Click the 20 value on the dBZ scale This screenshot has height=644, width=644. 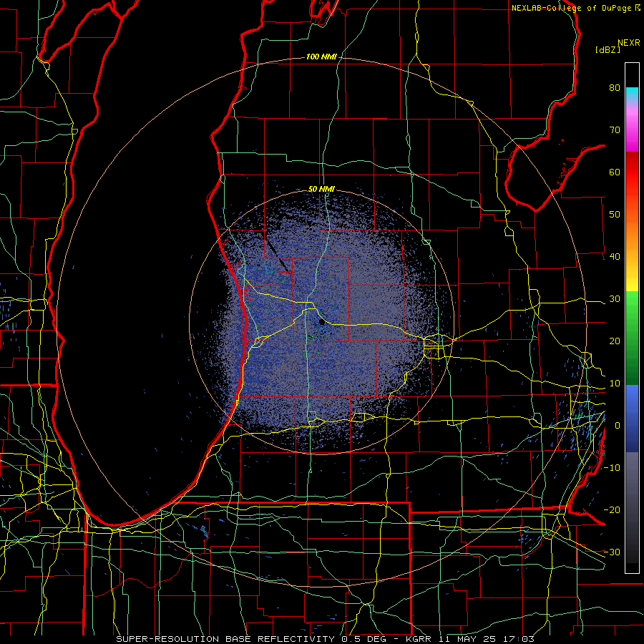pos(615,341)
